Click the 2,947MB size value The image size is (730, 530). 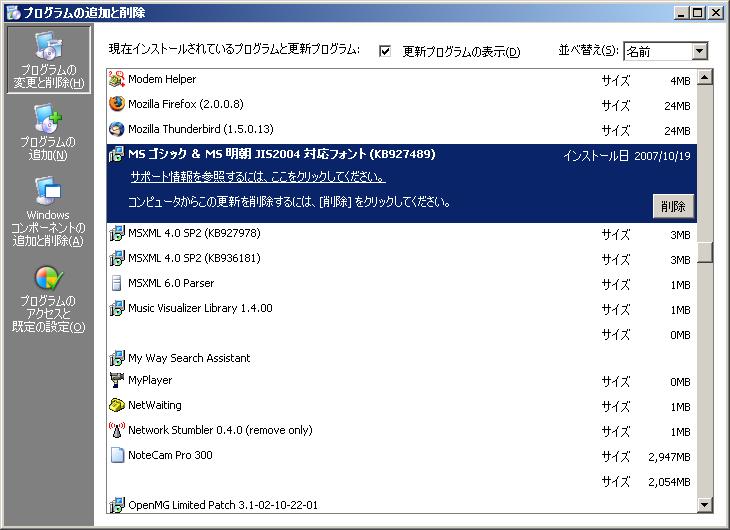pyautogui.click(x=669, y=457)
